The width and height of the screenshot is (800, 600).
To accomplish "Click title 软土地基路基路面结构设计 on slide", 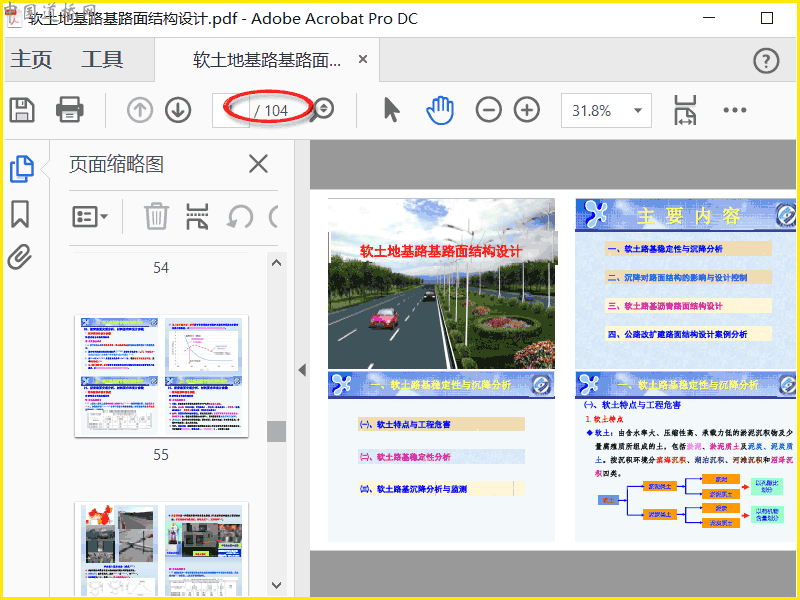I will [441, 251].
